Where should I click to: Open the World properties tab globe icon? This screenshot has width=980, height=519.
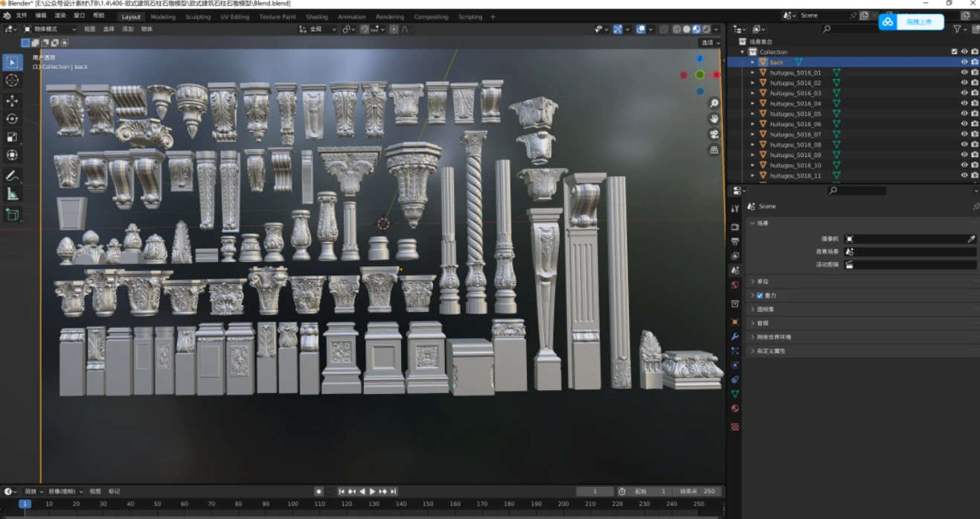[x=734, y=284]
